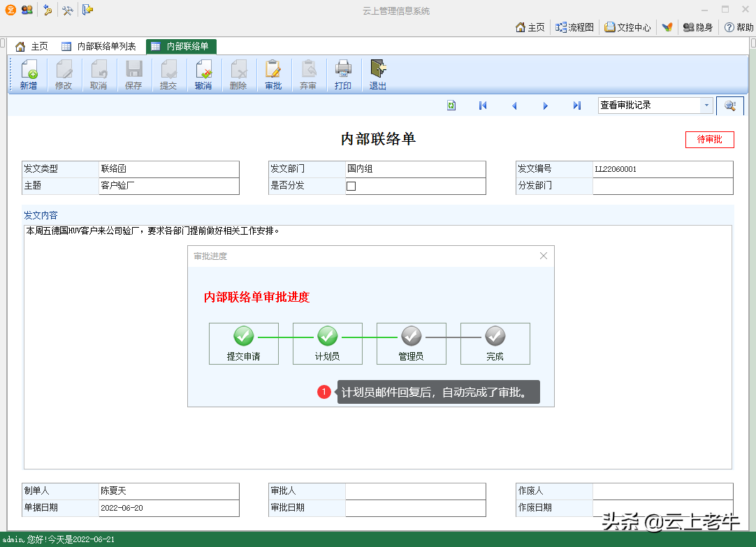Click the 修改 (Edit) toolbar icon

tap(64, 74)
